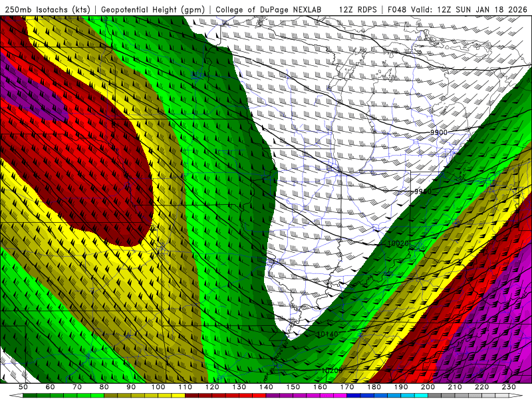Click the darkest gray legend swatch starting at 200
This screenshot has height=399, width=532.
pyautogui.click(x=435, y=395)
